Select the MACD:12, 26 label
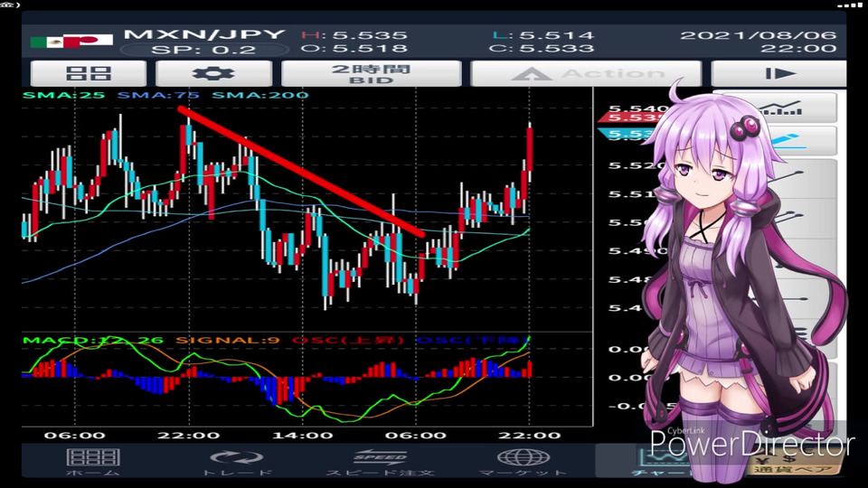This screenshot has width=868, height=488. (x=93, y=340)
